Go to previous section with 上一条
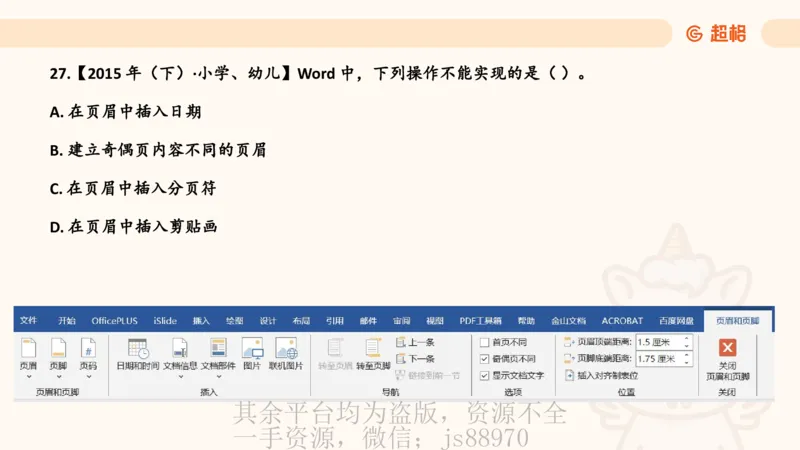 point(415,342)
